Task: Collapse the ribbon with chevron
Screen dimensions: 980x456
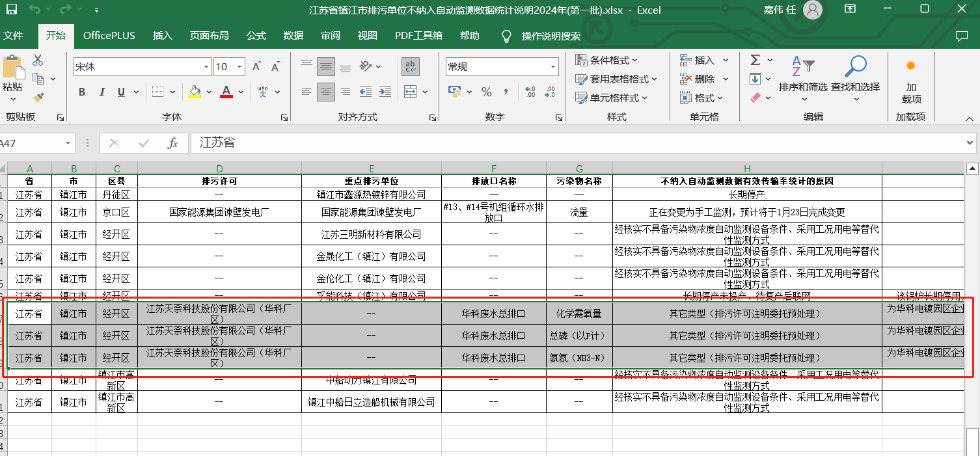Action: [x=970, y=119]
